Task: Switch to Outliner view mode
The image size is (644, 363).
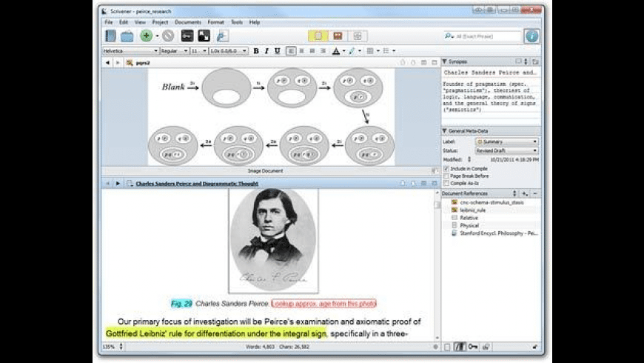Action: pyautogui.click(x=358, y=36)
